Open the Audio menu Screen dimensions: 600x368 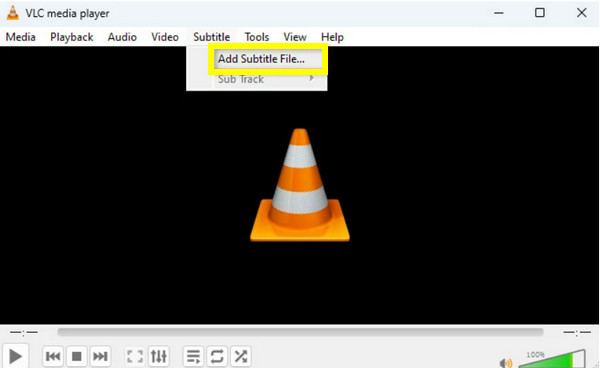point(122,37)
